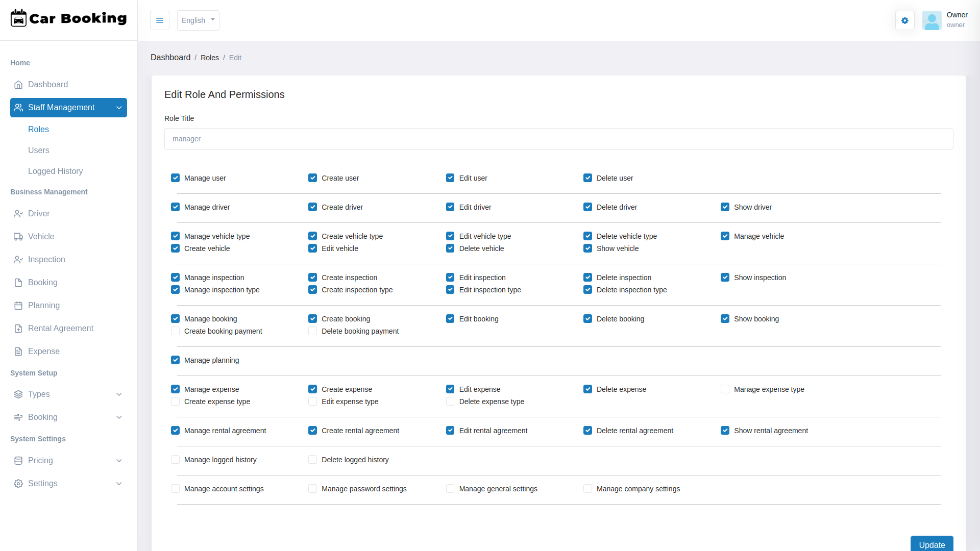The image size is (980, 551).
Task: Click the Owner profile avatar
Action: tap(932, 20)
